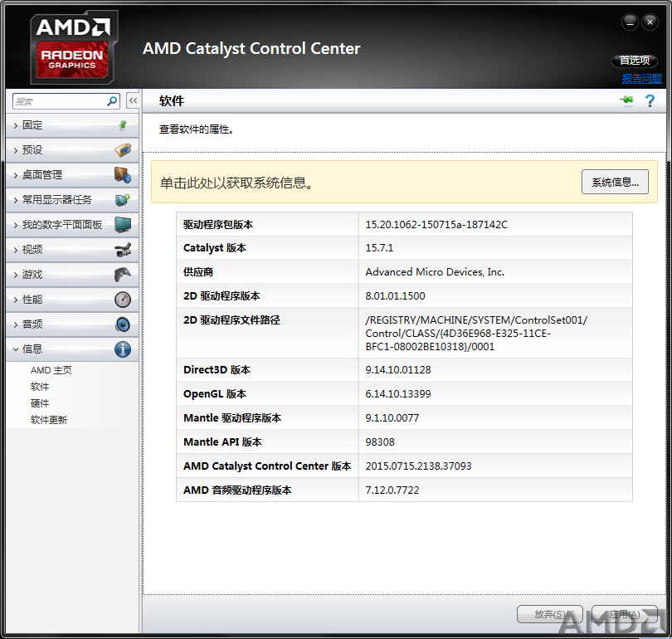The height and width of the screenshot is (639, 672).
Task: Click Mantle driver version 9.1.10.0077
Action: [x=392, y=417]
